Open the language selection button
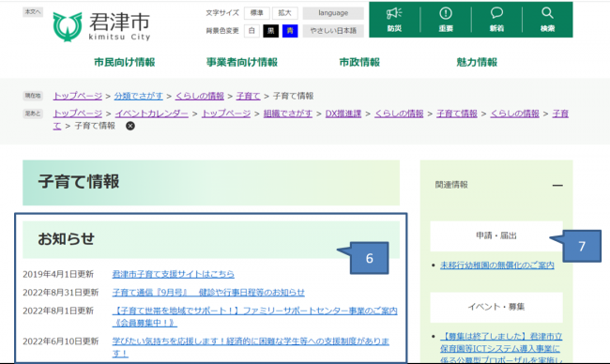 tap(333, 13)
